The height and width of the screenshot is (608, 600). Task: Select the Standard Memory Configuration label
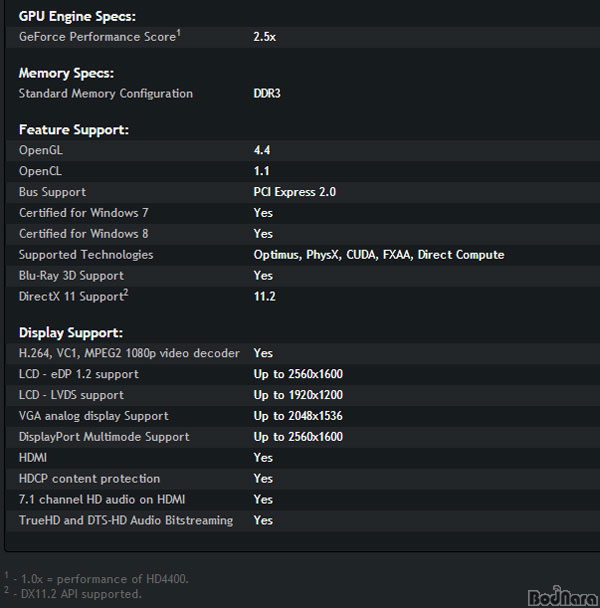pyautogui.click(x=106, y=93)
